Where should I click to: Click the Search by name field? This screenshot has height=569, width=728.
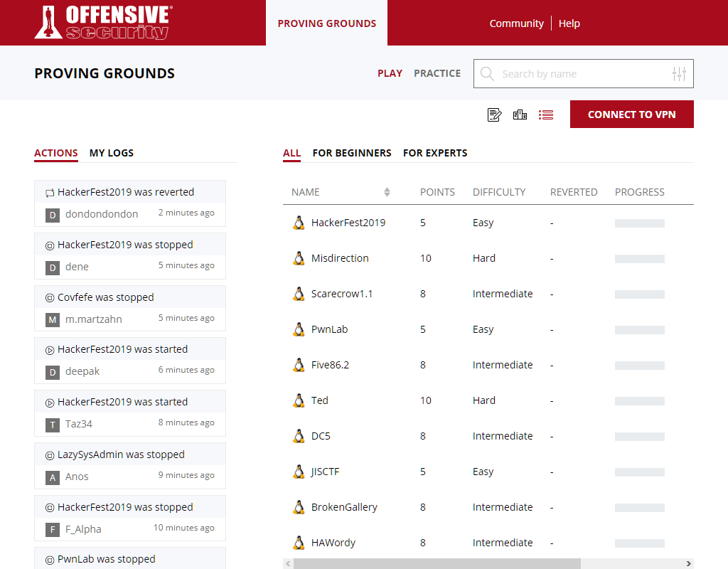coord(583,73)
